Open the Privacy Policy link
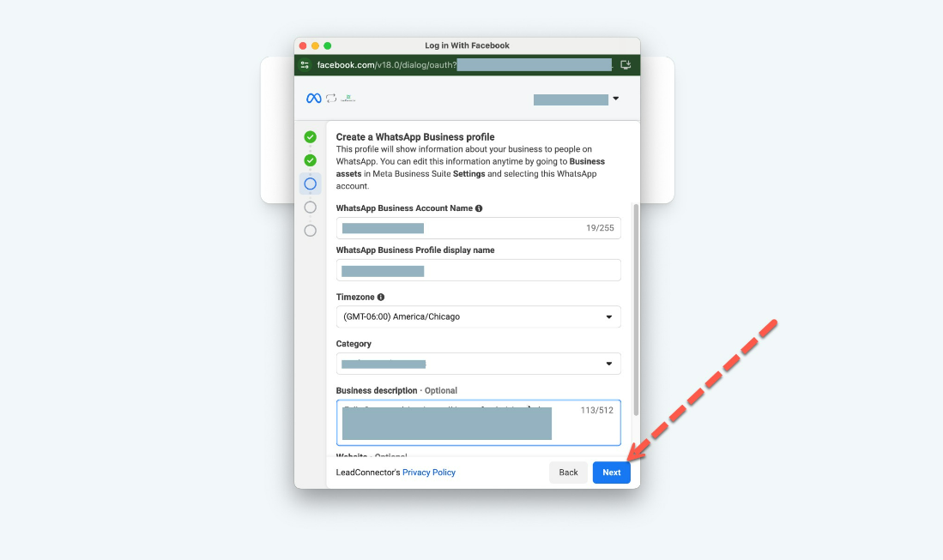943x560 pixels. 428,473
